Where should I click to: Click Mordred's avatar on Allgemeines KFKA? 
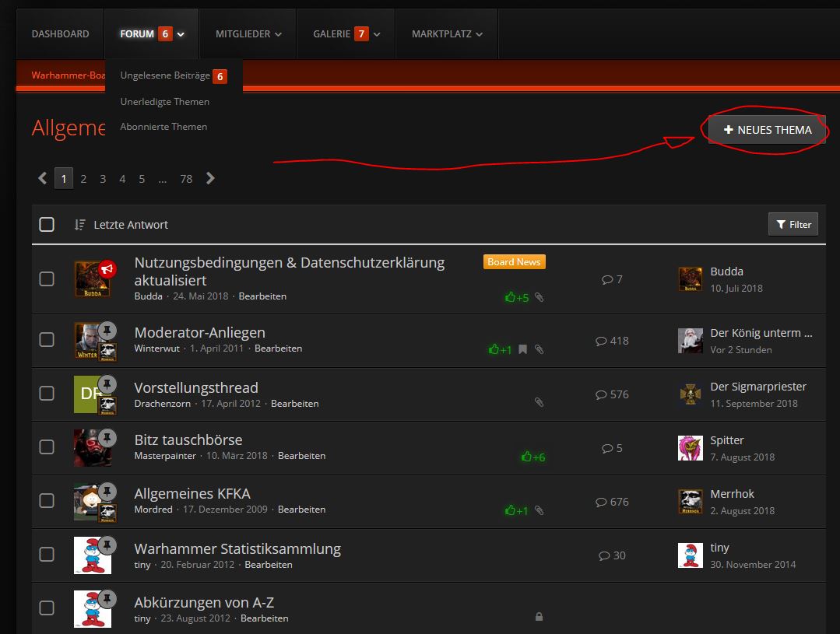pos(92,501)
